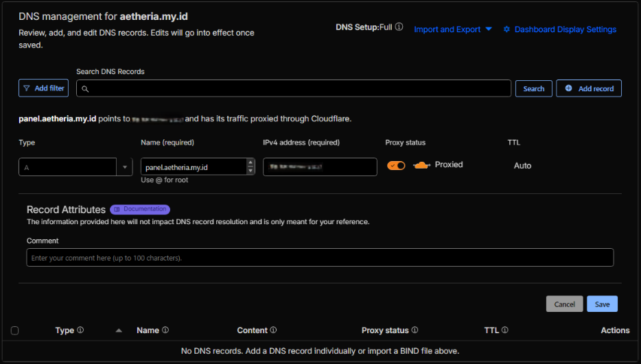Open the Add filter option
The width and height of the screenshot is (641, 364).
point(43,88)
